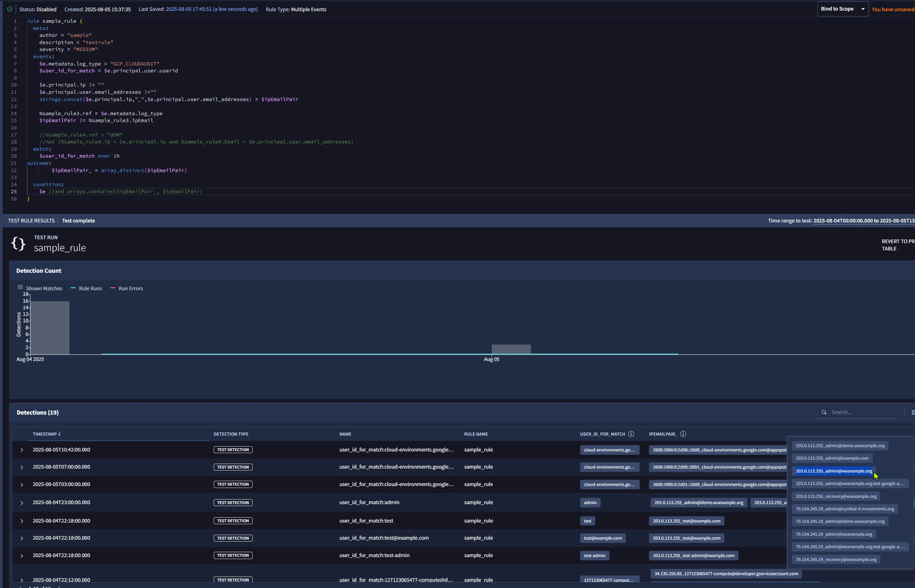This screenshot has width=915, height=588.
Task: Click the Detections (19) heading
Action: [38, 412]
